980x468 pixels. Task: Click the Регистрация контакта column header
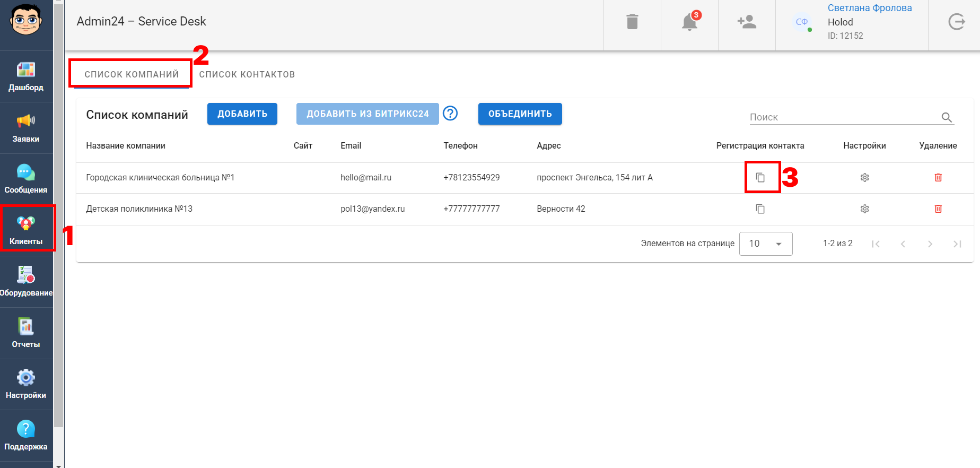click(x=760, y=146)
